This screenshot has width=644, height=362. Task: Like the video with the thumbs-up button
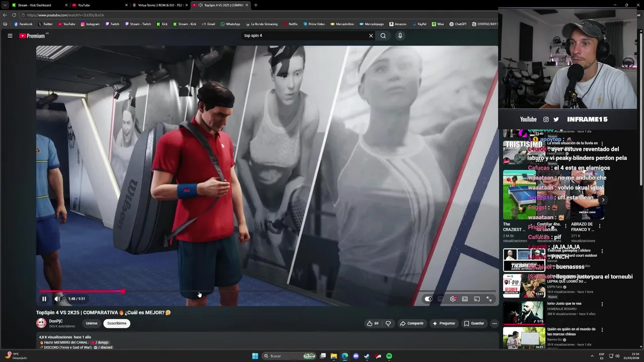pos(372,323)
